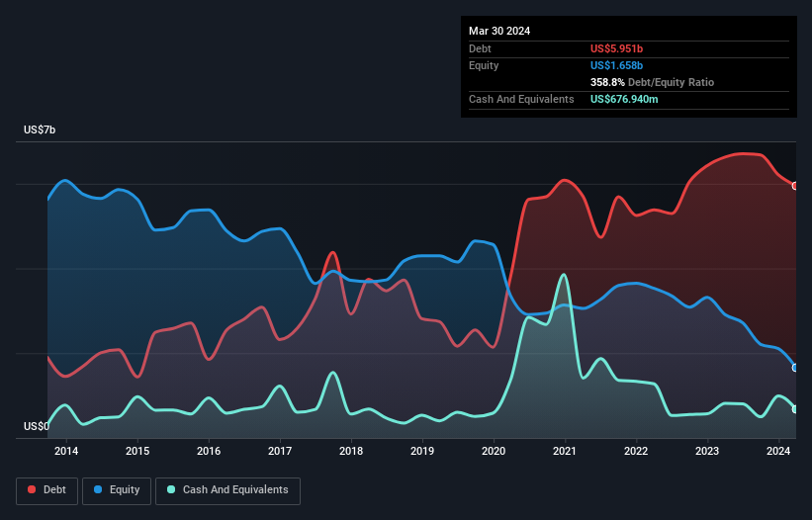The image size is (812, 520).
Task: Click the US$5.951b debt value
Action: pyautogui.click(x=616, y=48)
